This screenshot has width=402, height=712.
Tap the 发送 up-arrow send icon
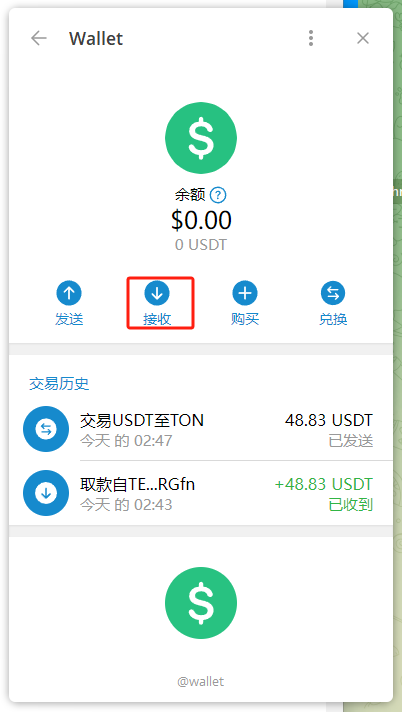[x=69, y=293]
